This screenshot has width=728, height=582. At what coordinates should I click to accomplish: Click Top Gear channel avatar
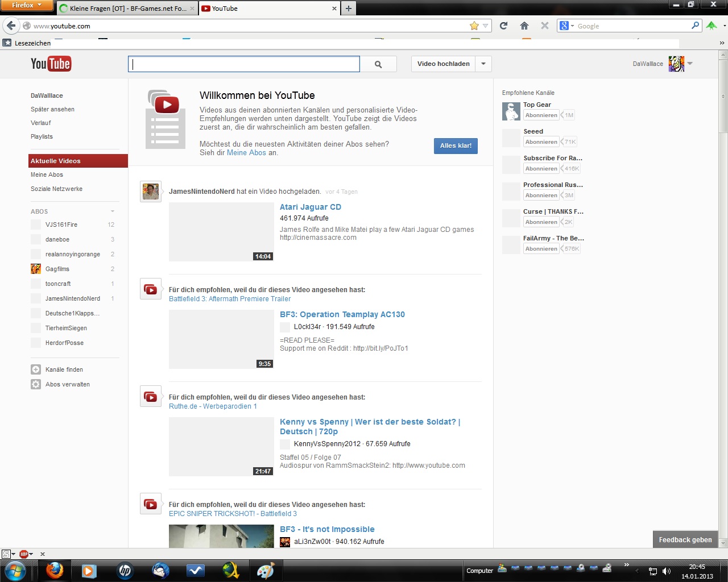[x=511, y=111]
